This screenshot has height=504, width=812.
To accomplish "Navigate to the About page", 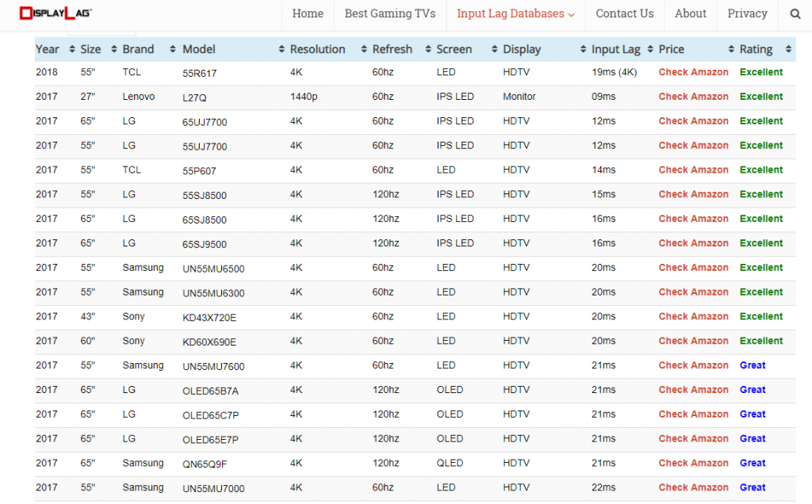I will coord(691,13).
